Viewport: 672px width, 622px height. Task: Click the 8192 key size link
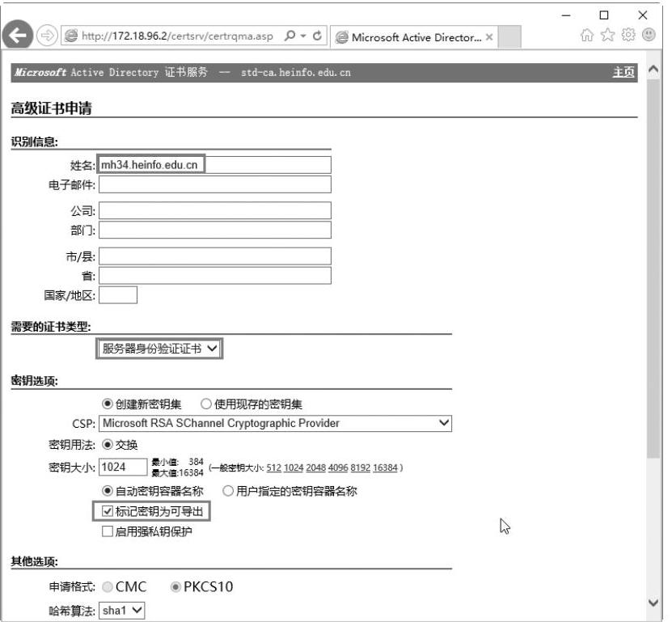click(x=361, y=468)
